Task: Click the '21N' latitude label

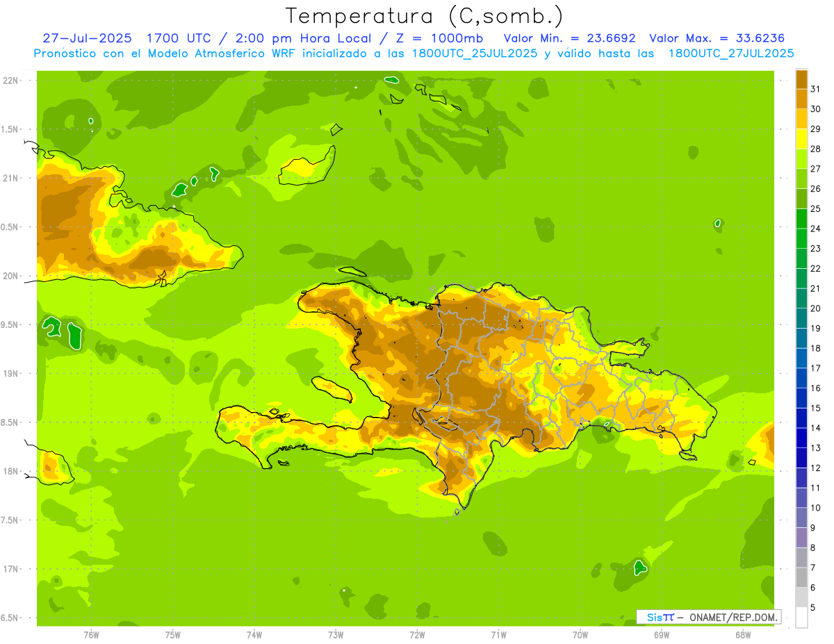Action: coord(10,178)
